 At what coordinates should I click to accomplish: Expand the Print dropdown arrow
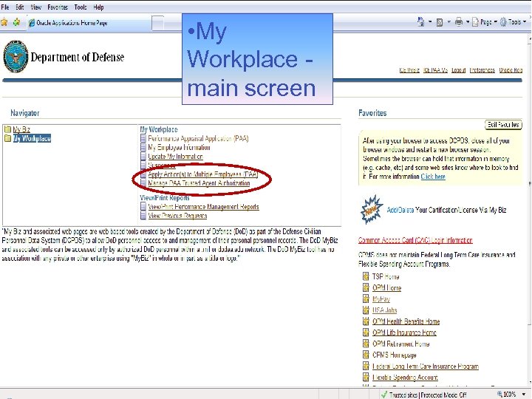(x=467, y=22)
